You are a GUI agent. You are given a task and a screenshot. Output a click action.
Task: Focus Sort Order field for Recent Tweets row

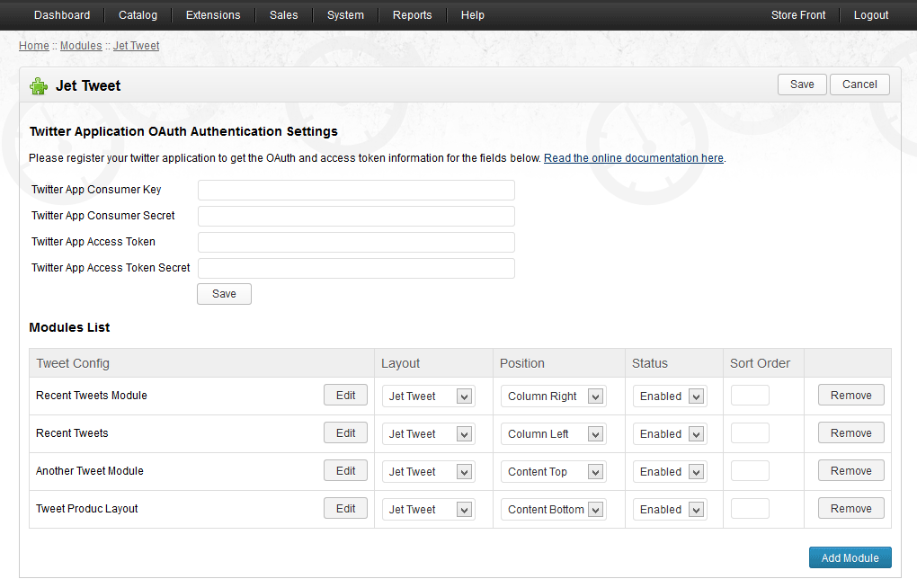750,433
